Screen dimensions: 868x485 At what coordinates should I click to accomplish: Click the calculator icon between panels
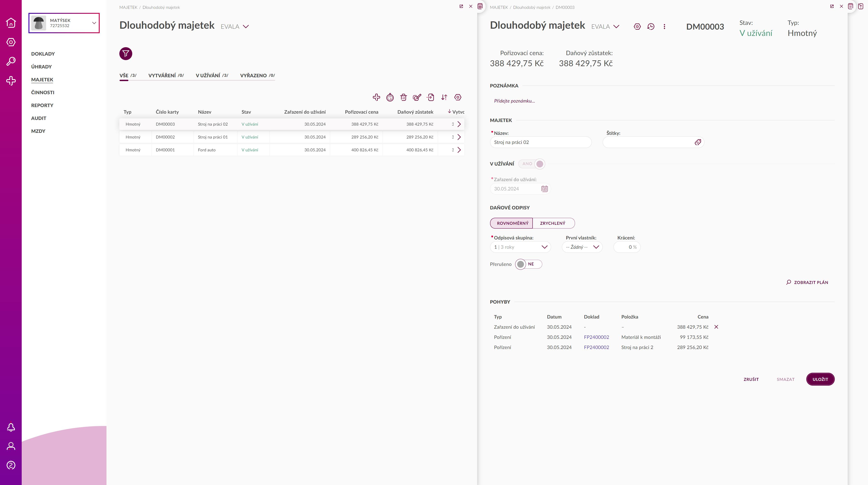coord(480,6)
